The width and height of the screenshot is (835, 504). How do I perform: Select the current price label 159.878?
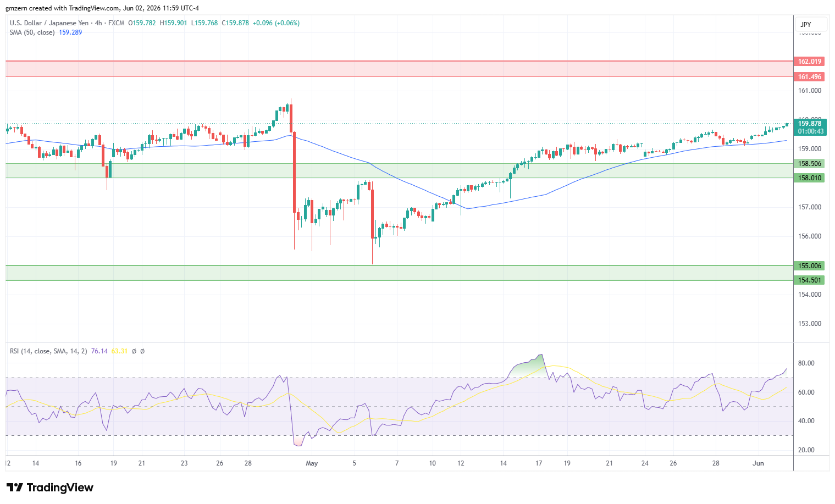[810, 124]
